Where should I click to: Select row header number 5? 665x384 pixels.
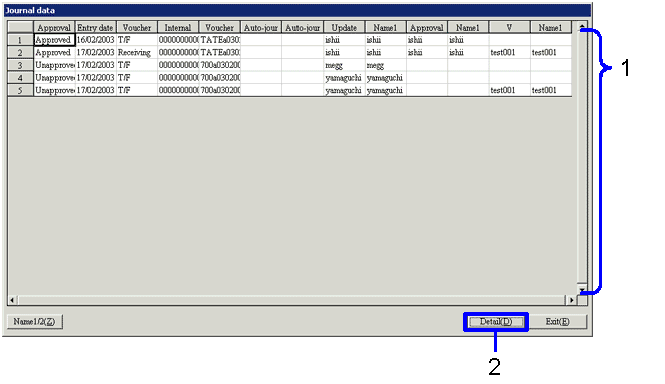pyautogui.click(x=20, y=90)
